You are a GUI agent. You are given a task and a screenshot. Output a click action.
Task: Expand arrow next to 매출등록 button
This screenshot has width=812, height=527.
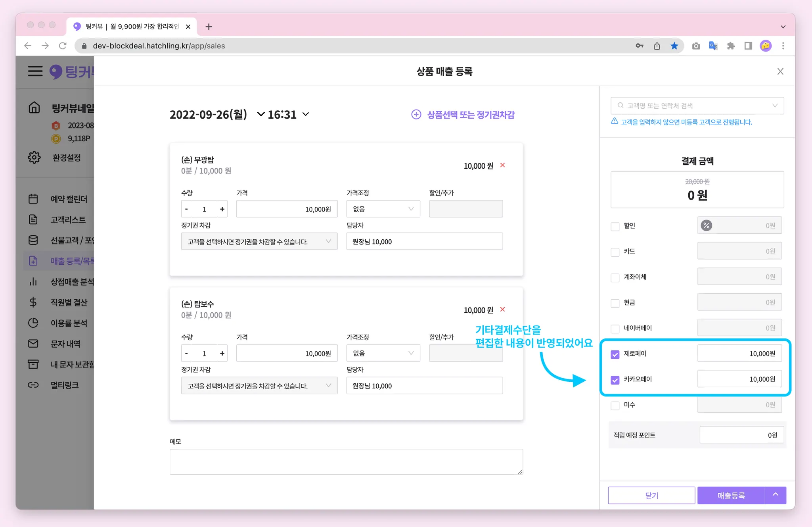pos(775,495)
